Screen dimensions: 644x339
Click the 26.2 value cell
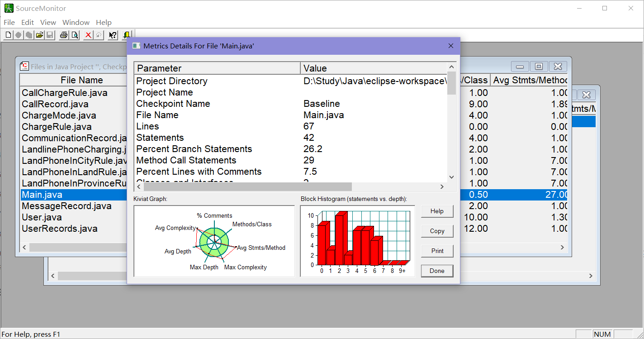(x=313, y=149)
